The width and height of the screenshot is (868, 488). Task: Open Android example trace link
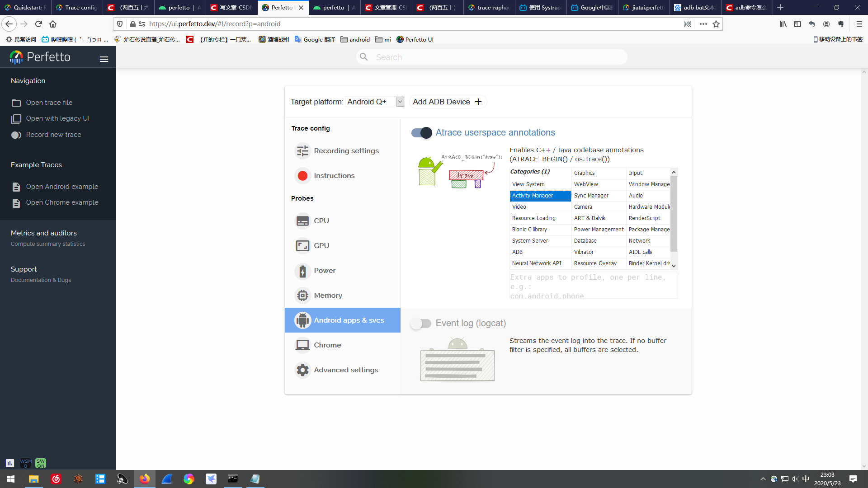pyautogui.click(x=62, y=187)
